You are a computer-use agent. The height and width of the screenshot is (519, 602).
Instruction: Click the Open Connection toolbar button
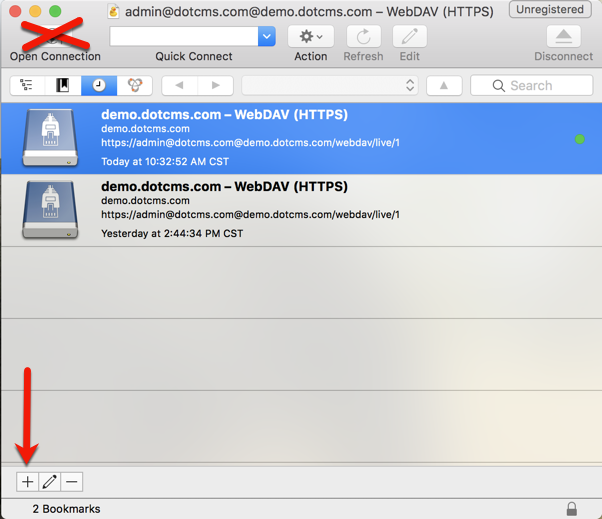tap(55, 38)
